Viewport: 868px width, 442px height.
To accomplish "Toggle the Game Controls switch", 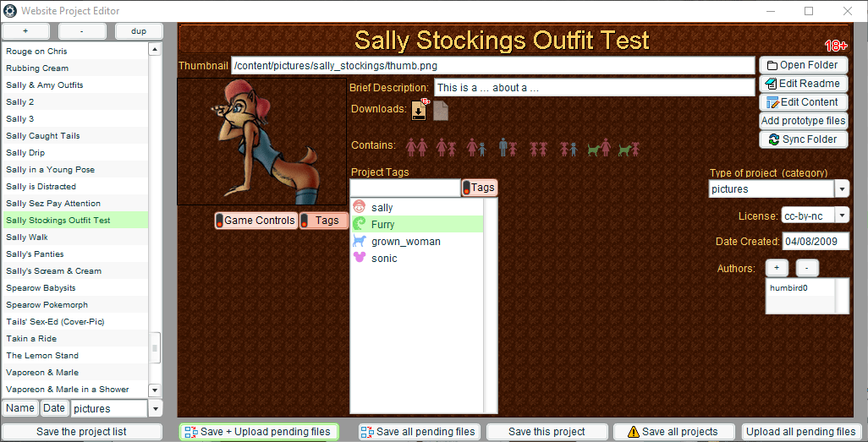I will tap(255, 221).
